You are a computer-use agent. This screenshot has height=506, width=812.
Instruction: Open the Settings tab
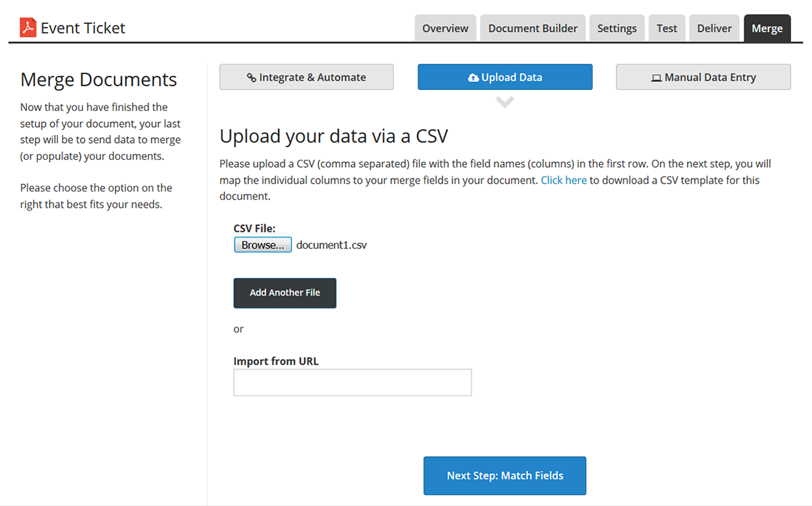tap(617, 28)
